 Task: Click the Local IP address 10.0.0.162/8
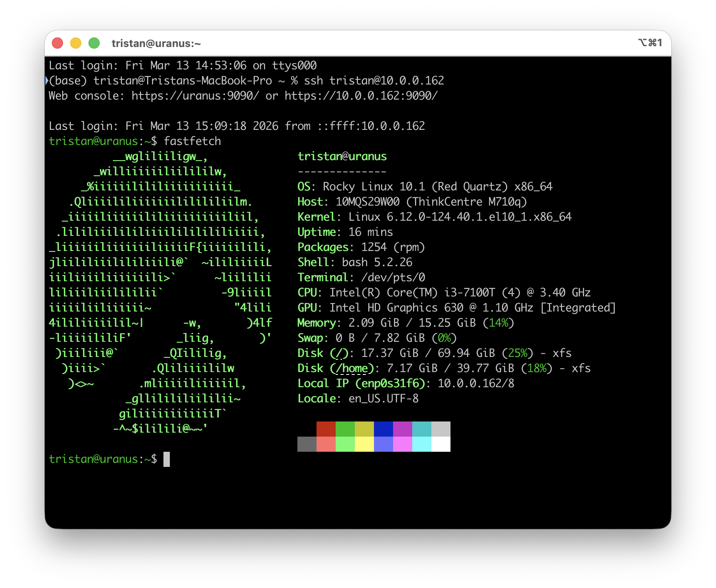pyautogui.click(x=476, y=383)
